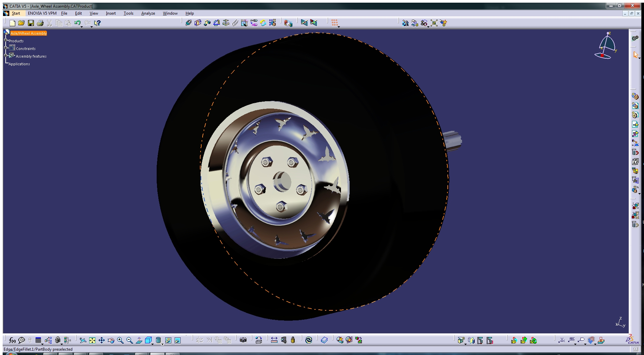Print the document using the Printer icon
The width and height of the screenshot is (644, 355).
[41, 23]
